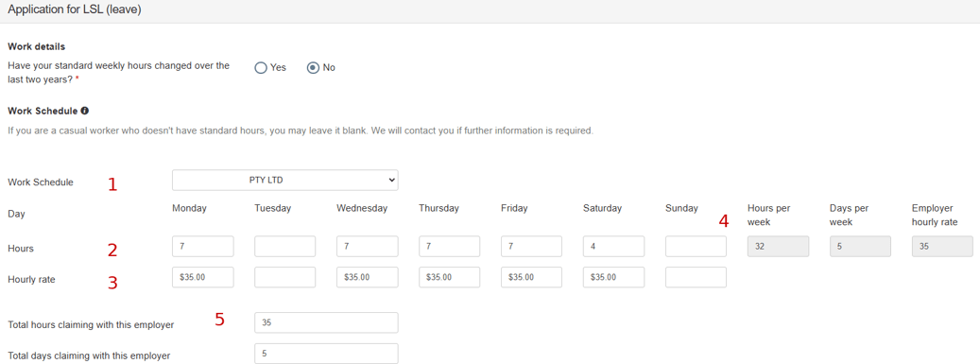This screenshot has width=980, height=364.
Task: Click the Monday column header
Action: tap(189, 208)
